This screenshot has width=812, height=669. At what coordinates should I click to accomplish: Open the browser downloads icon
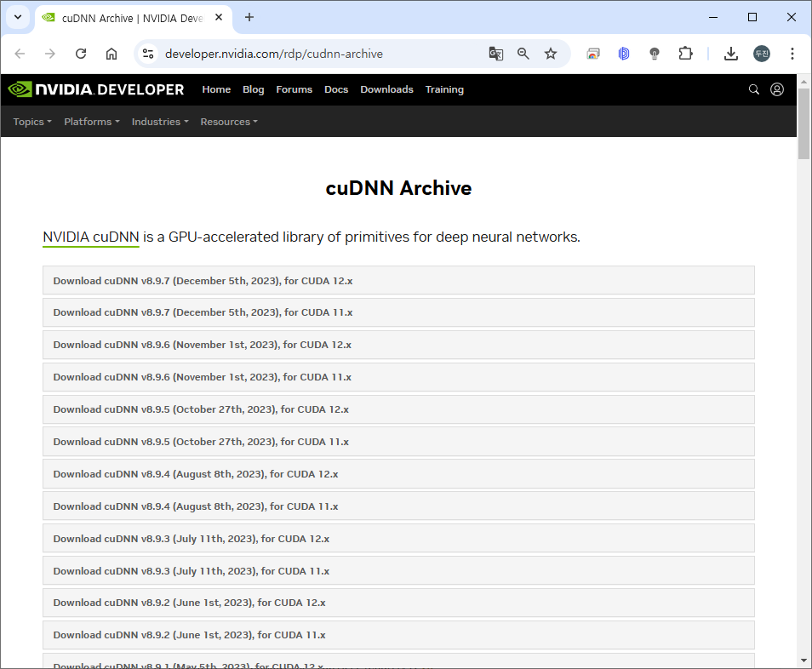(731, 54)
